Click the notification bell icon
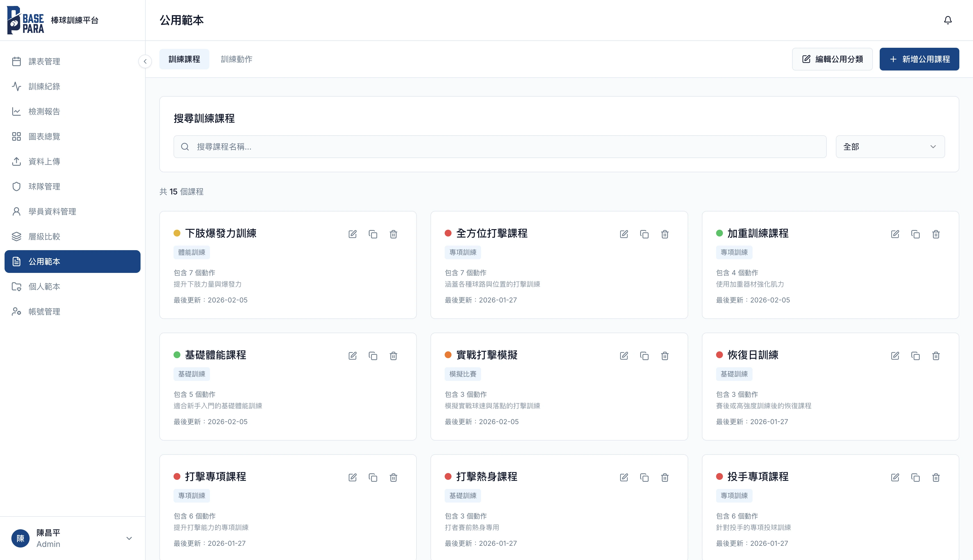The image size is (973, 560). click(948, 20)
